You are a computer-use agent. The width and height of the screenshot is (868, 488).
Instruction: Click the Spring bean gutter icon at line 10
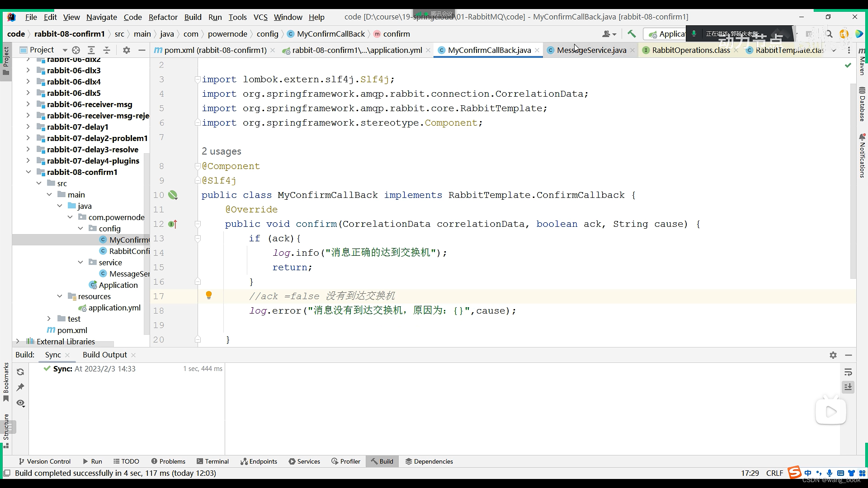click(173, 195)
